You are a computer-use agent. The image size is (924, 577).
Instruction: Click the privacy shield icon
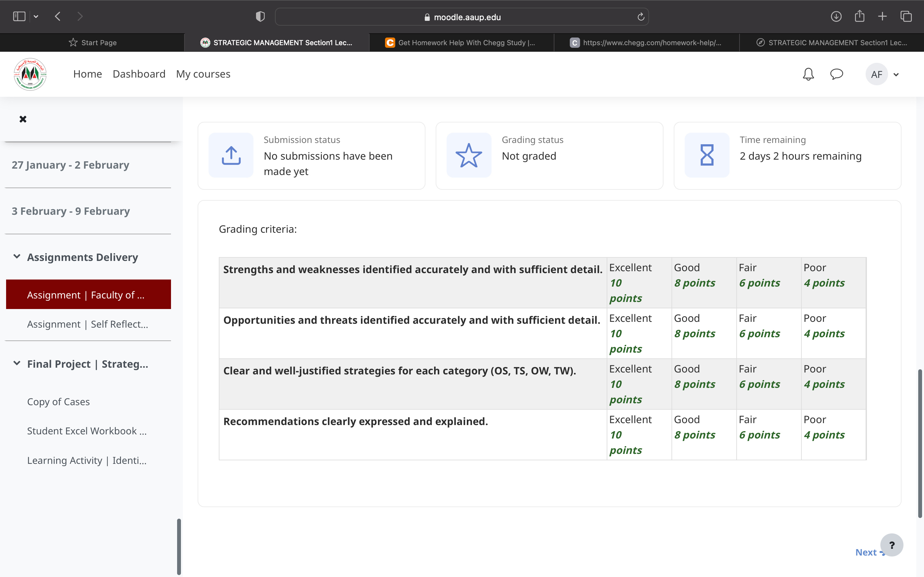click(x=260, y=16)
